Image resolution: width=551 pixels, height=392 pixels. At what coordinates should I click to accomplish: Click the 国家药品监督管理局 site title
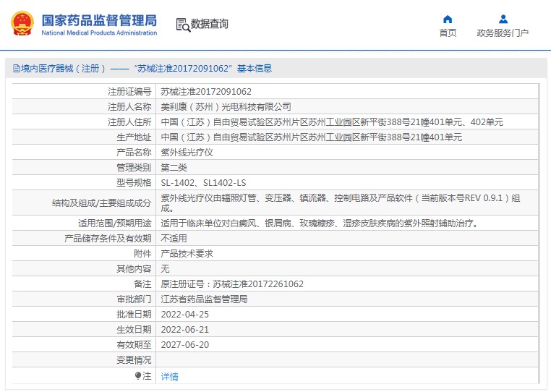click(98, 20)
